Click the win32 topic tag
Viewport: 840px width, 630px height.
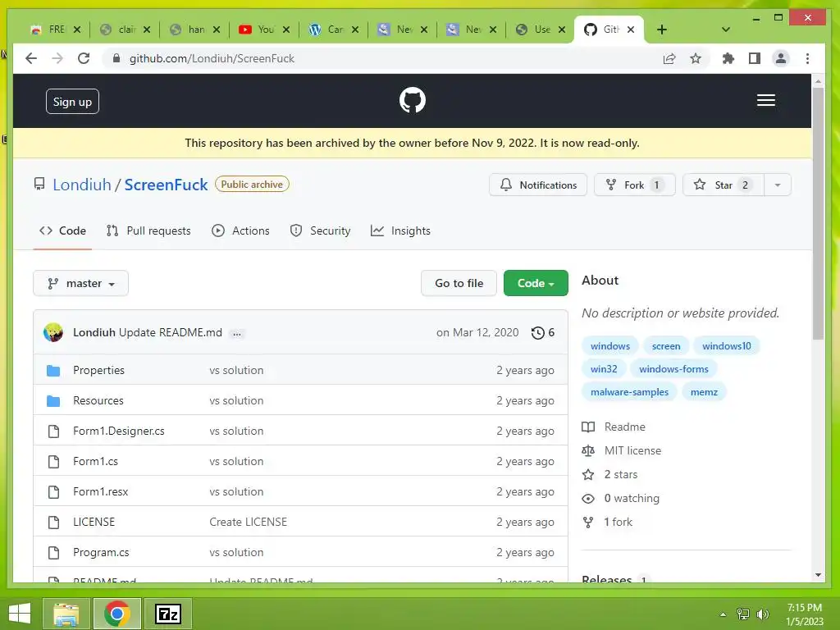point(604,369)
